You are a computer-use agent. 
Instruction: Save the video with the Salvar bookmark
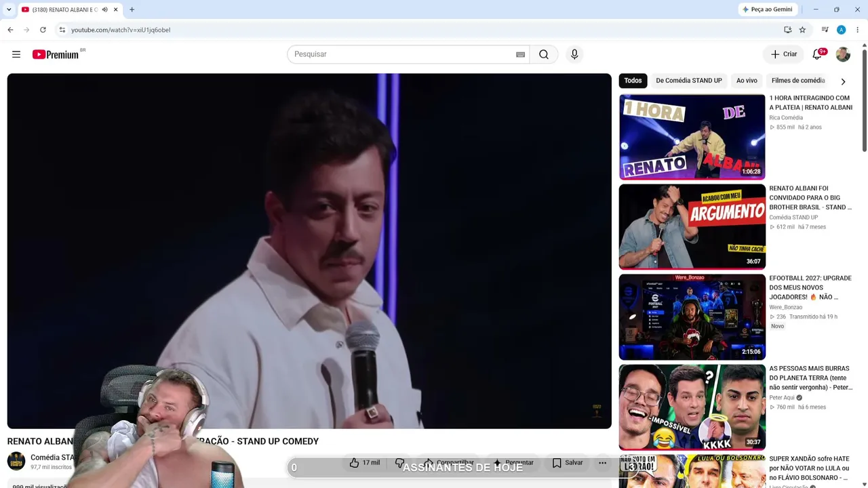(568, 463)
